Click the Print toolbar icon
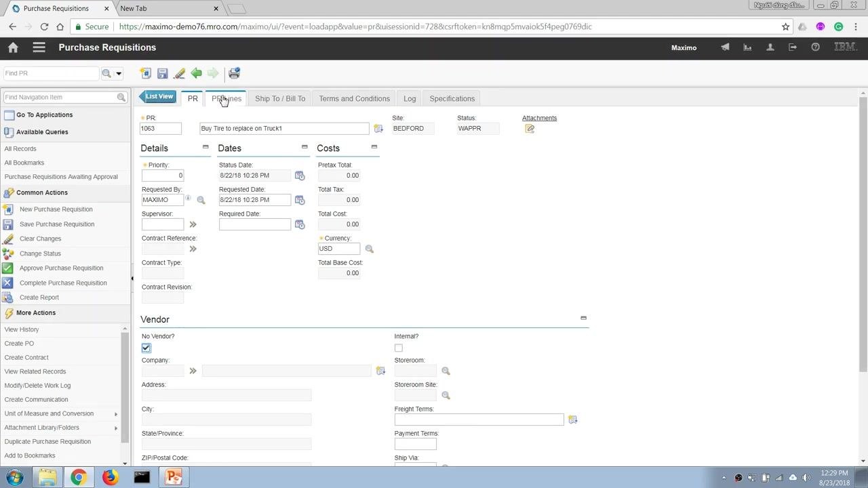Viewport: 868px width, 488px height. click(234, 73)
